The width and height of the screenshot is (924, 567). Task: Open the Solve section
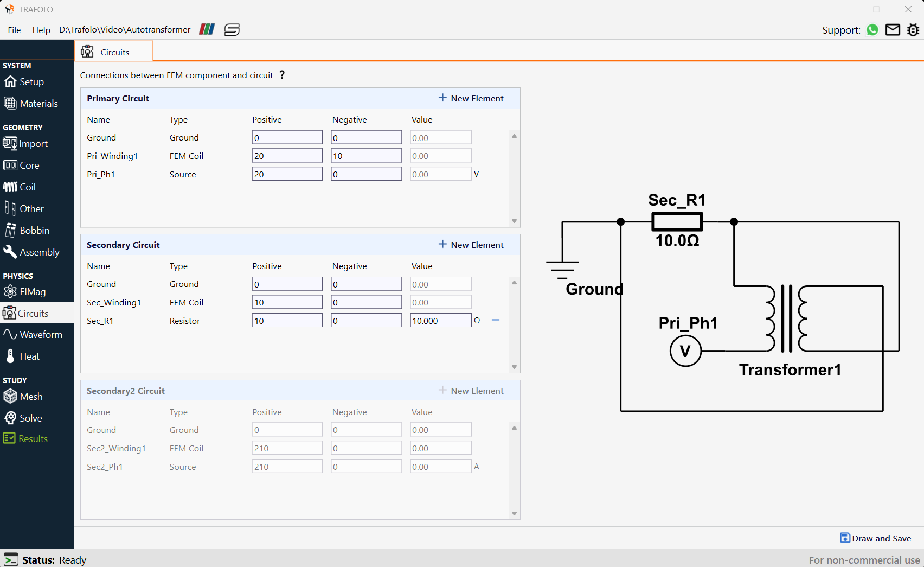point(23,418)
